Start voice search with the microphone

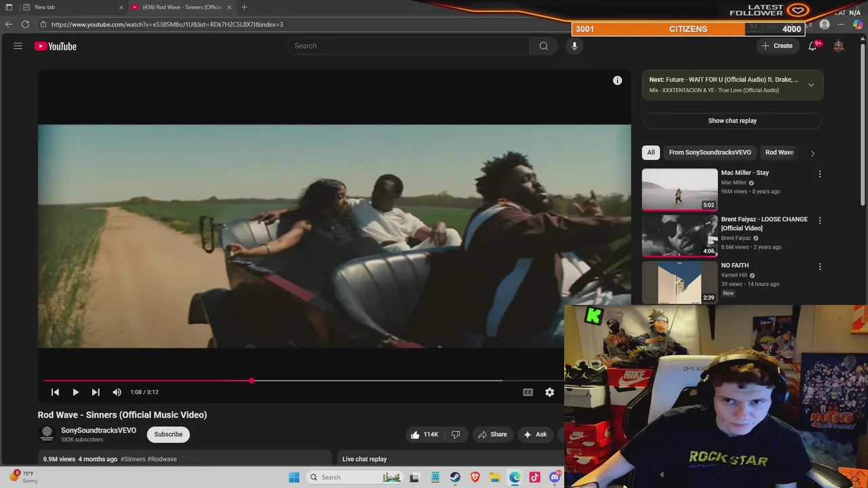(x=574, y=46)
